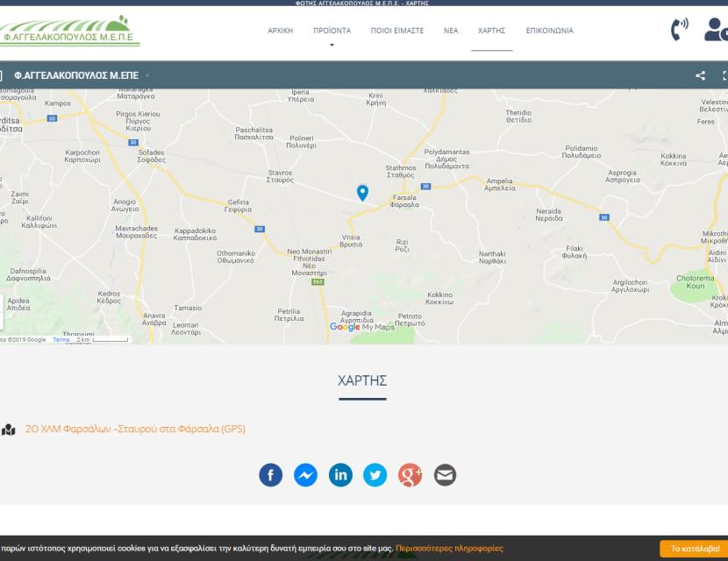Click the share icon in the map header
Image resolution: width=728 pixels, height=561 pixels.
tap(701, 75)
